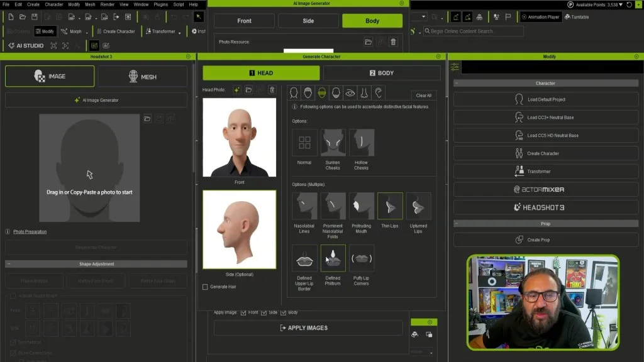644x362 pixels.
Task: Collapse the Shape Adjustment section
Action: [9, 264]
